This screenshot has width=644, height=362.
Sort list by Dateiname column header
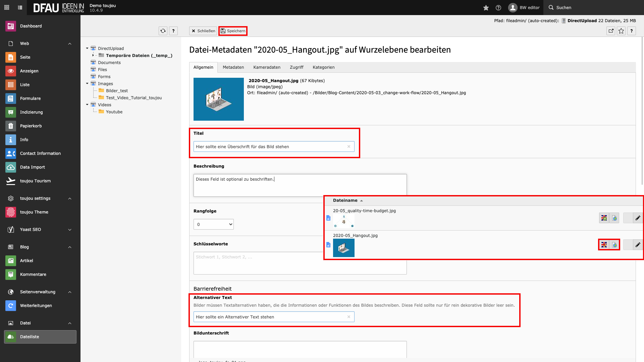click(x=345, y=200)
